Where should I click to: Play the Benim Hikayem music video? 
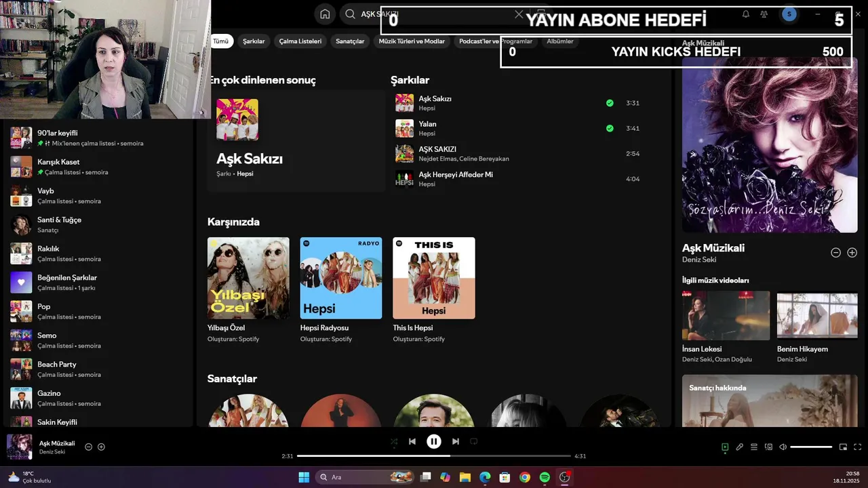[x=817, y=316]
